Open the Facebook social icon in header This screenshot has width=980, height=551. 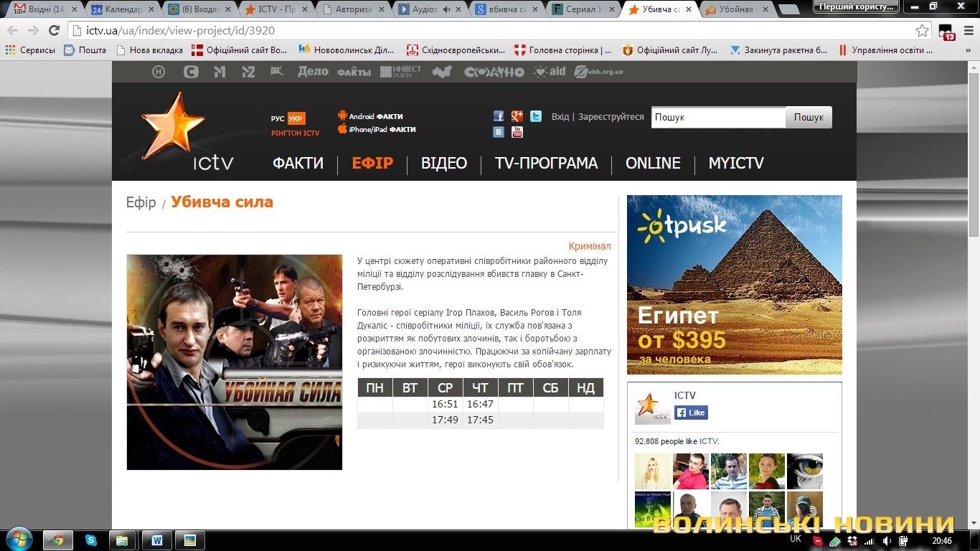(499, 116)
